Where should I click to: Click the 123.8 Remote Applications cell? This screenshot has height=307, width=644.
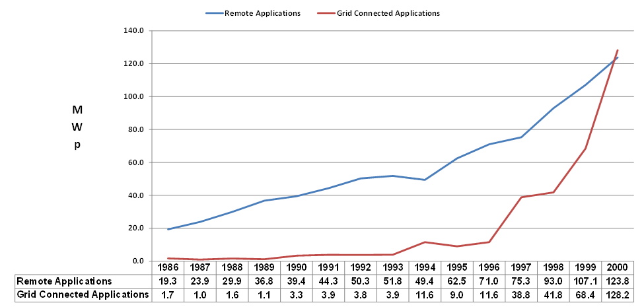(x=616, y=281)
